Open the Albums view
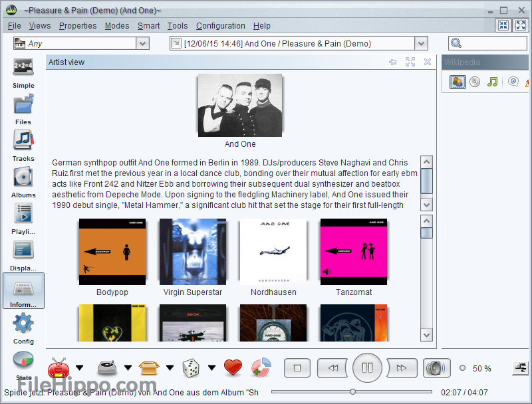532x404 pixels. 23,183
